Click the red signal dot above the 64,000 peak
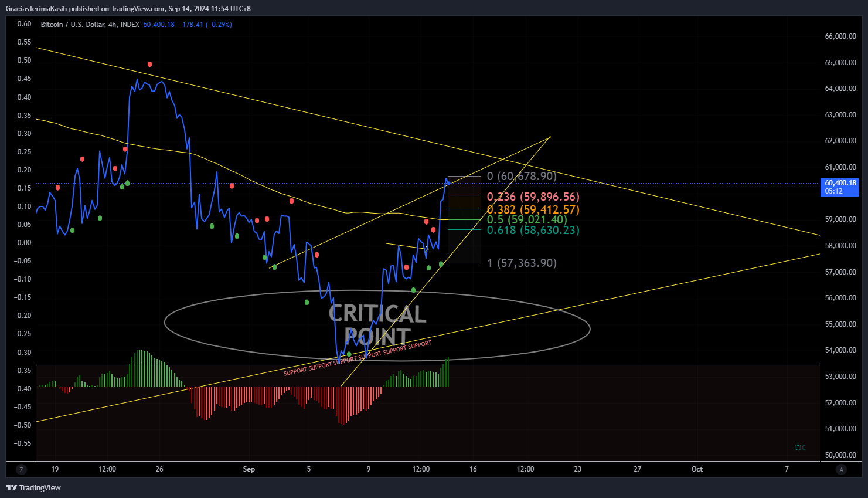The width and height of the screenshot is (868, 498). click(x=150, y=65)
